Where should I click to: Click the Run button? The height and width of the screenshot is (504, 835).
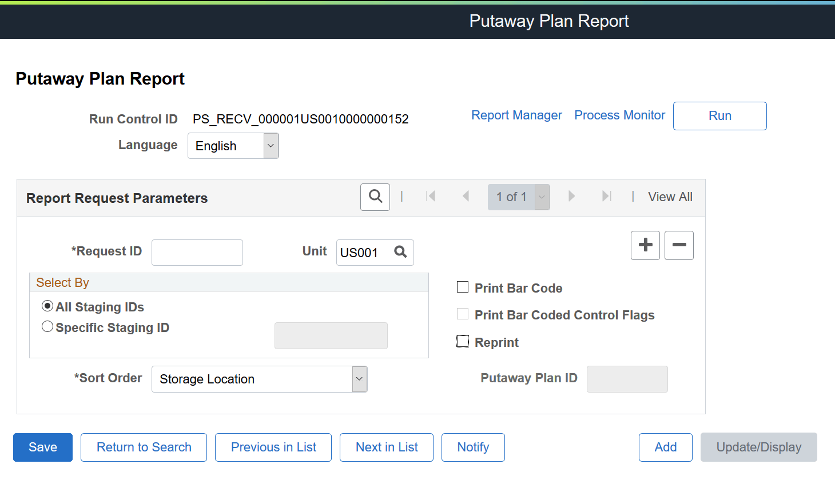coord(719,115)
